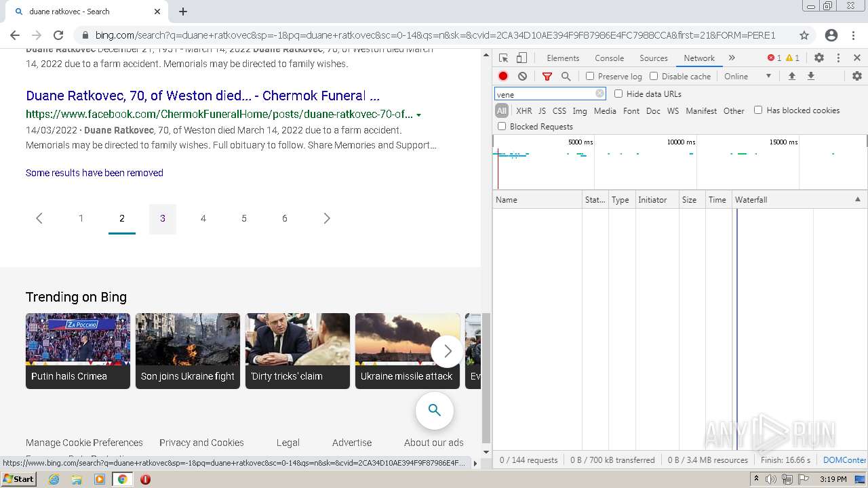Viewport: 868px width, 488px height.
Task: Click the address bar URL
Action: click(x=434, y=35)
